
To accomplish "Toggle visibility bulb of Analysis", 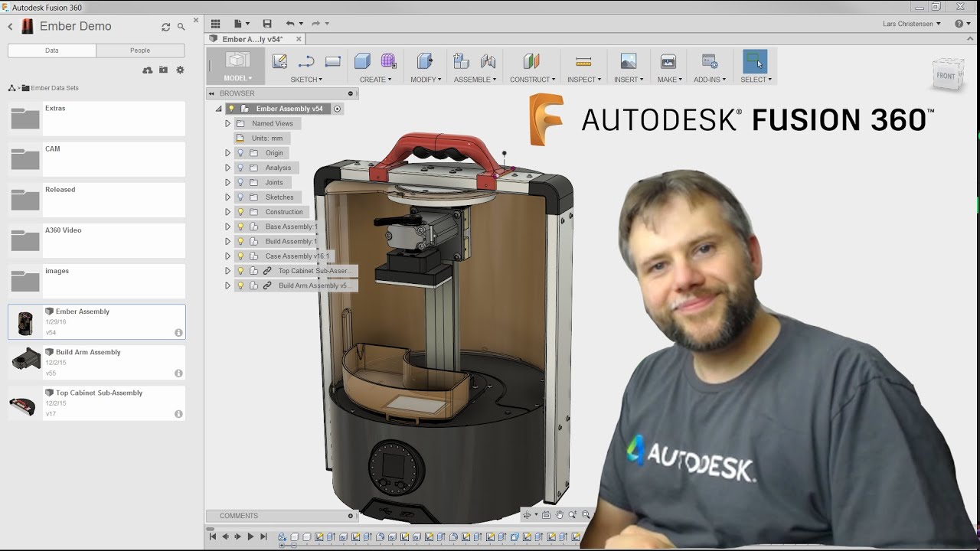I will tap(240, 168).
